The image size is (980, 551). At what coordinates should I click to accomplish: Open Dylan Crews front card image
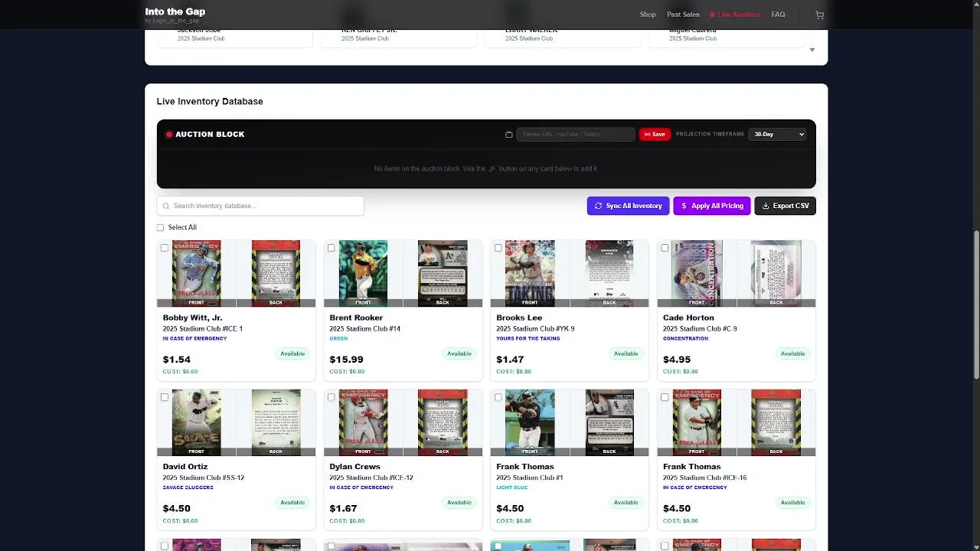(364, 422)
